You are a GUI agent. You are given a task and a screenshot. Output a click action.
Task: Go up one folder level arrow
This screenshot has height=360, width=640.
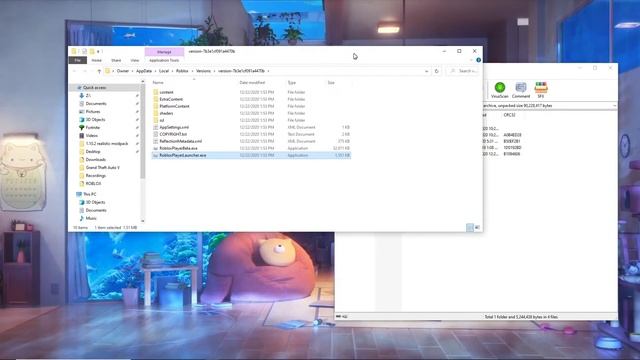(x=99, y=71)
